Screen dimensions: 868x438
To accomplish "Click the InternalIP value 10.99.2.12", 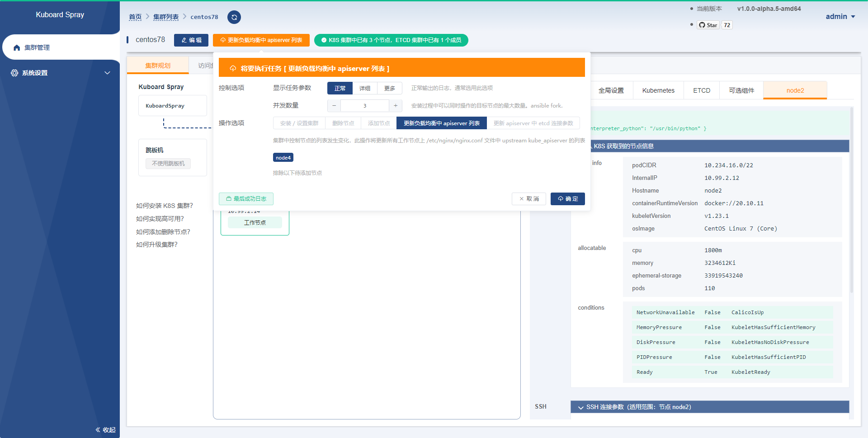I will pos(722,178).
